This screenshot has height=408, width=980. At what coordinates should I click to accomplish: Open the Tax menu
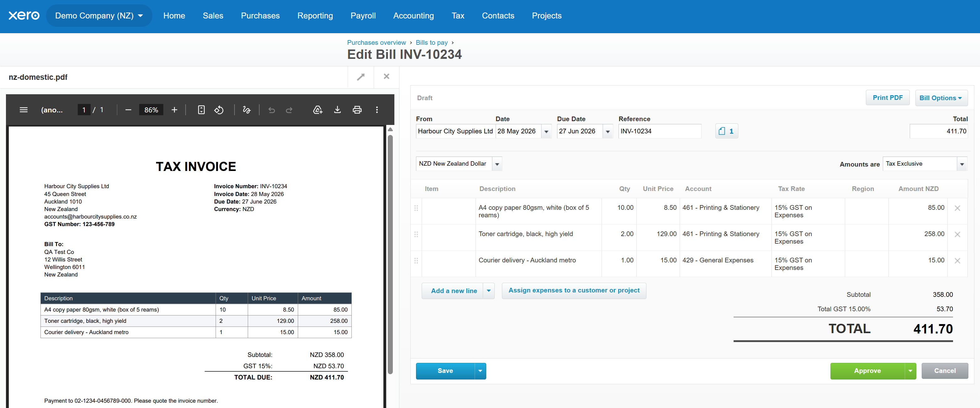click(x=458, y=16)
